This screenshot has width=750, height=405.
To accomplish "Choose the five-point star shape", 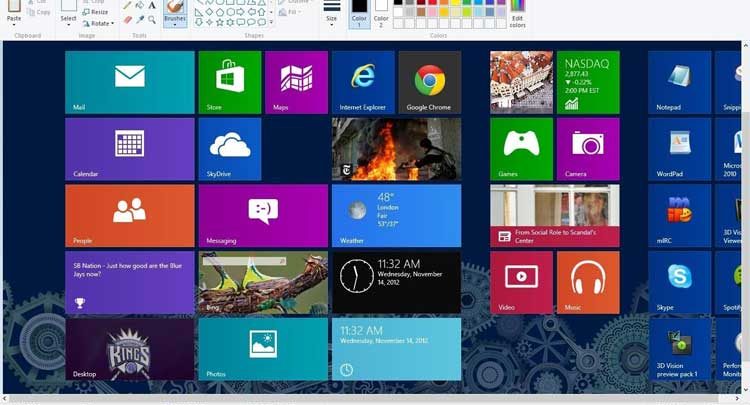I will pos(220,22).
